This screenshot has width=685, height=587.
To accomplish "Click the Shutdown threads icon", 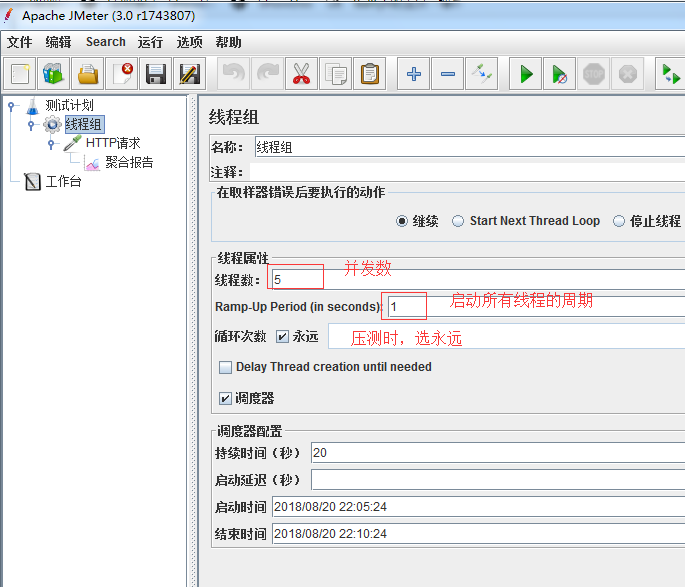I will click(628, 74).
